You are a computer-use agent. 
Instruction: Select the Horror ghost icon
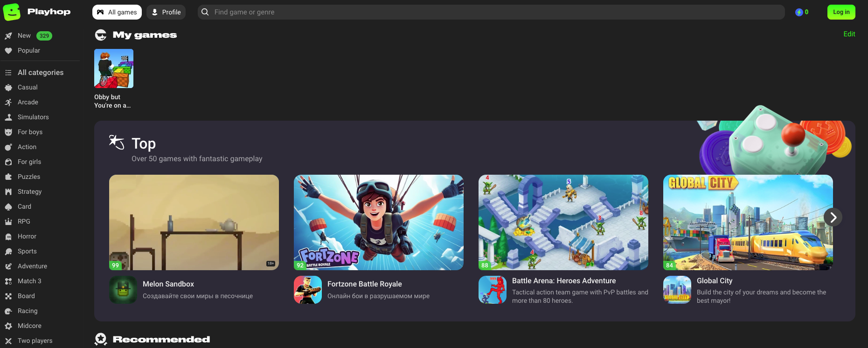[8, 237]
